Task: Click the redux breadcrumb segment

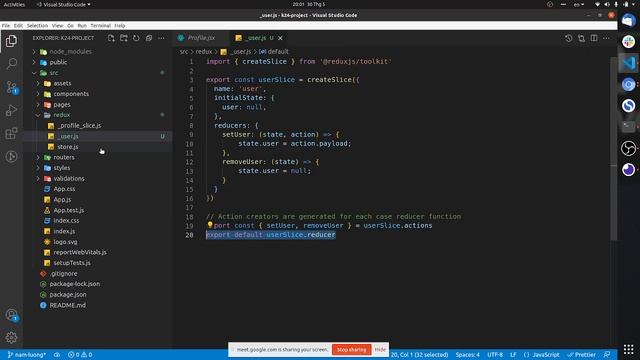Action: click(x=204, y=51)
